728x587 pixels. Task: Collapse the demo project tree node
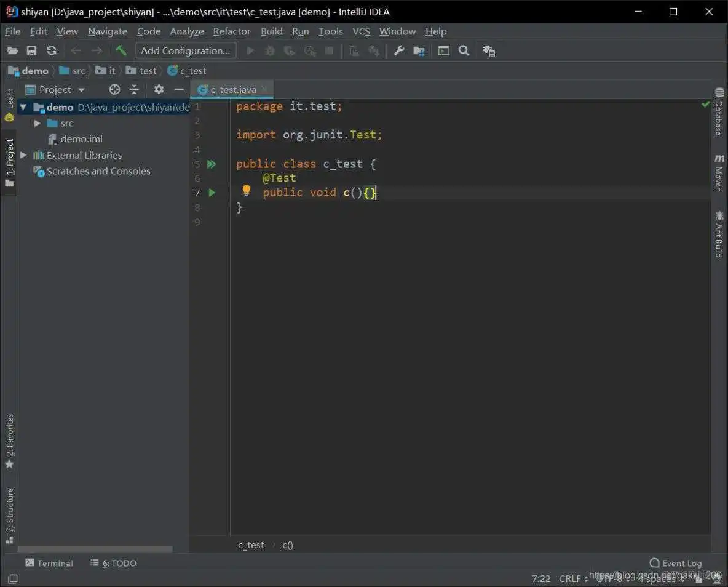tap(23, 106)
